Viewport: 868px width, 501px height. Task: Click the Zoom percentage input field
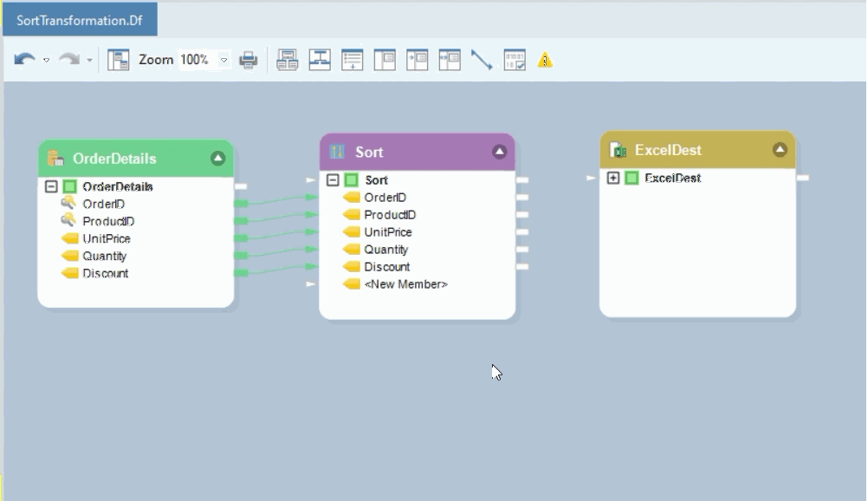pyautogui.click(x=196, y=60)
